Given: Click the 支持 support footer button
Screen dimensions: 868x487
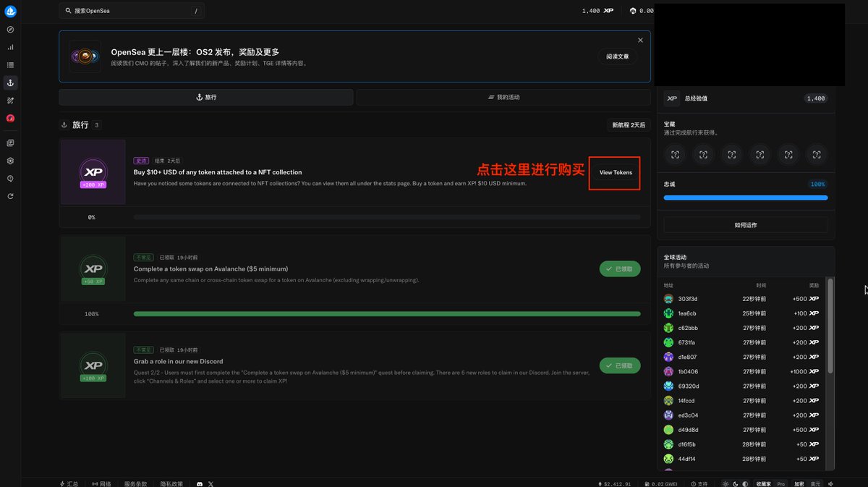Looking at the screenshot, I should point(699,483).
